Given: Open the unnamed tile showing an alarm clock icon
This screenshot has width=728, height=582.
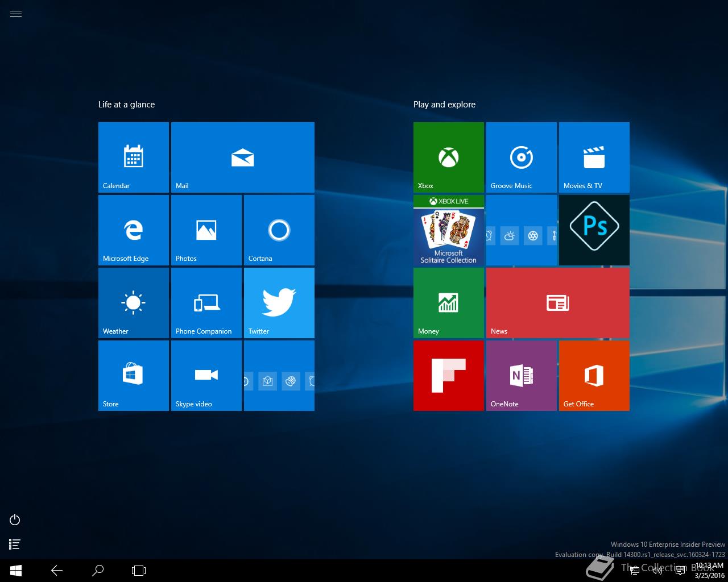Looking at the screenshot, I should 522,230.
